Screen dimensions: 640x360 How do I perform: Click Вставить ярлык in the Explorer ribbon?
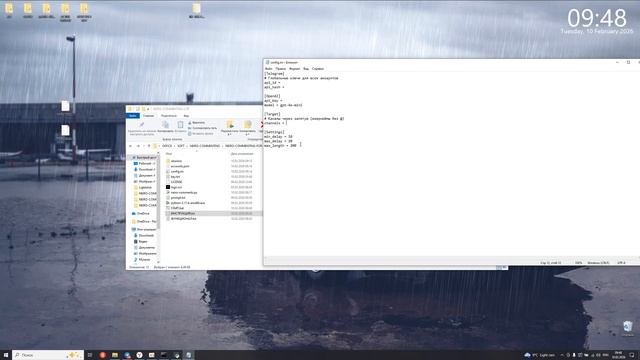coord(200,133)
